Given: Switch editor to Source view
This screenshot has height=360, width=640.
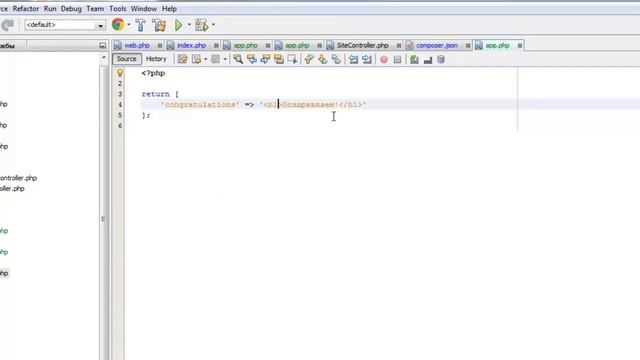Looking at the screenshot, I should point(127,59).
